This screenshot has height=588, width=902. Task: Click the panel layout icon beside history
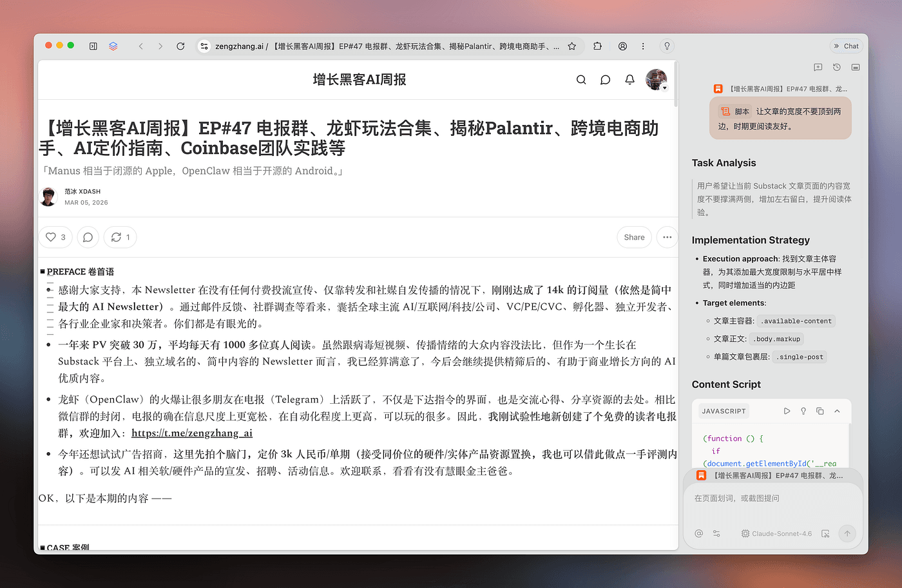(856, 67)
